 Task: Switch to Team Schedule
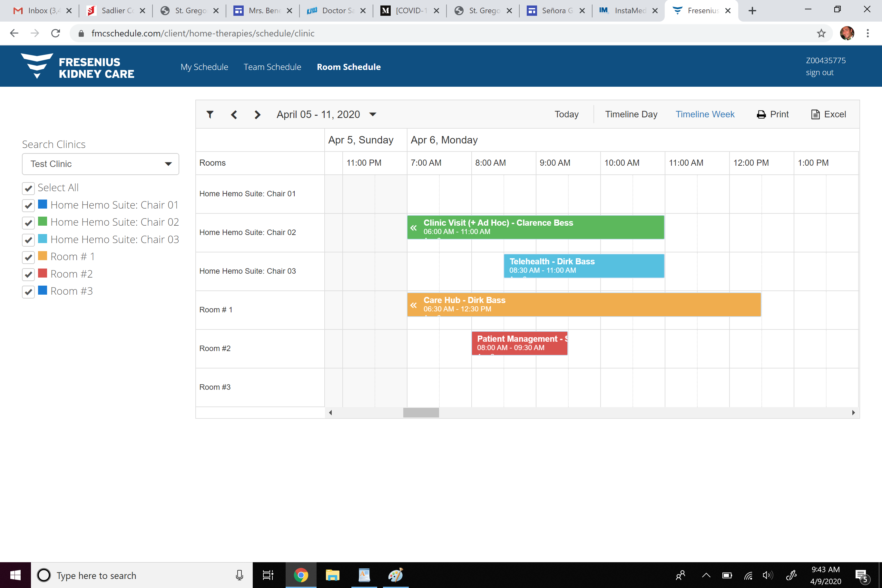coord(272,67)
